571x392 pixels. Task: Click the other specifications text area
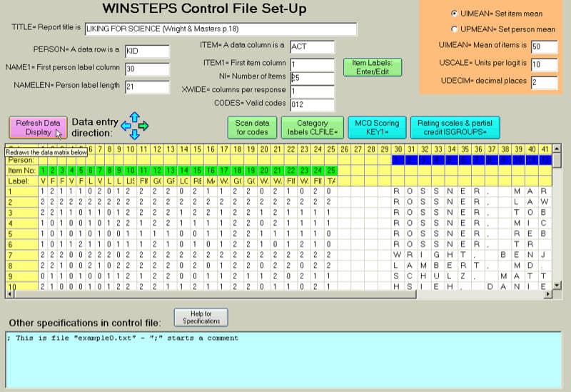283,359
